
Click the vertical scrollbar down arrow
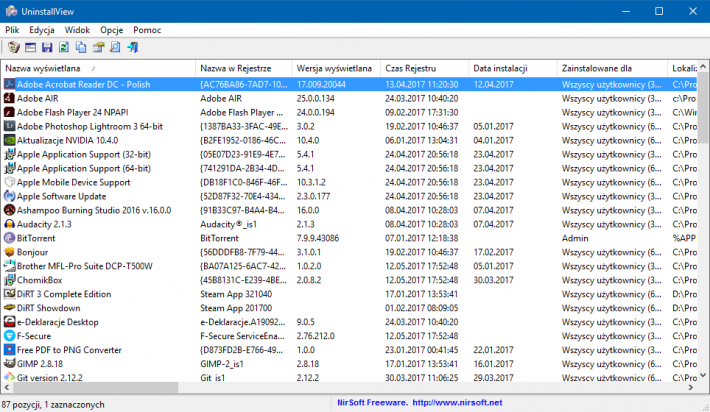click(703, 375)
